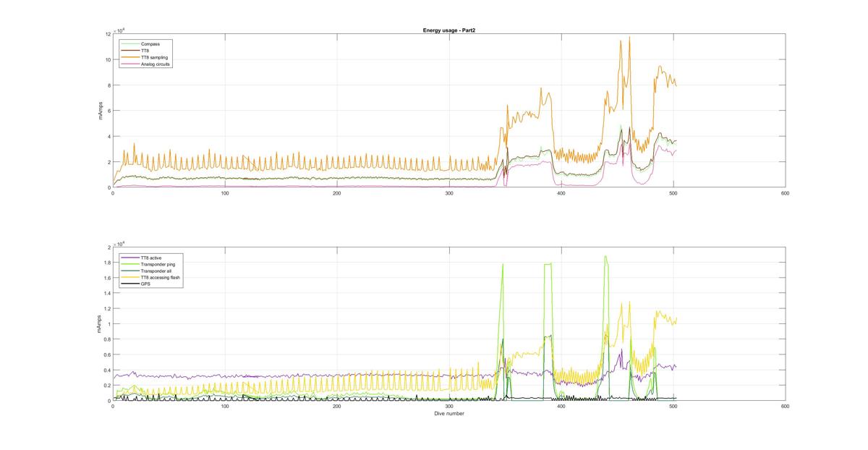Click the x-axis tick '600' of top plot

[786, 193]
